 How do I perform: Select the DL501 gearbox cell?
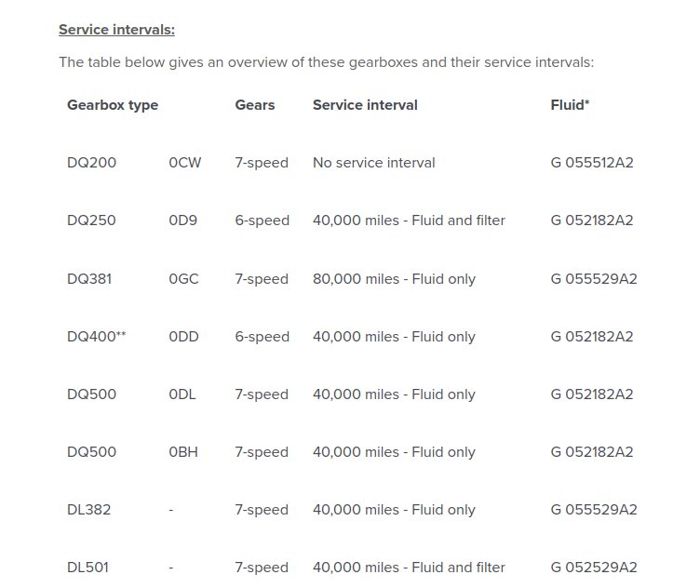(87, 568)
